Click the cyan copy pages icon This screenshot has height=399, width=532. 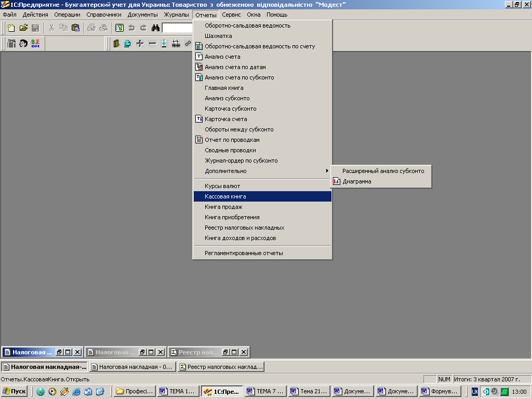click(128, 44)
